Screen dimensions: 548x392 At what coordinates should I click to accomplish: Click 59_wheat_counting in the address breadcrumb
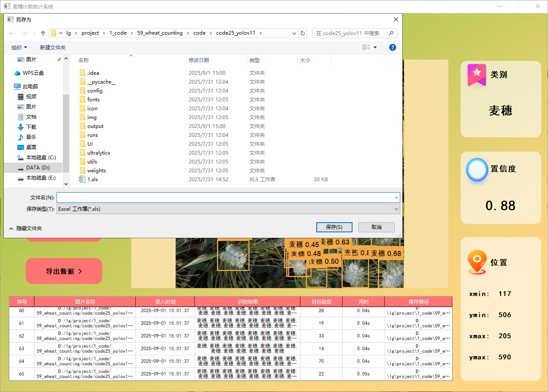pos(160,33)
